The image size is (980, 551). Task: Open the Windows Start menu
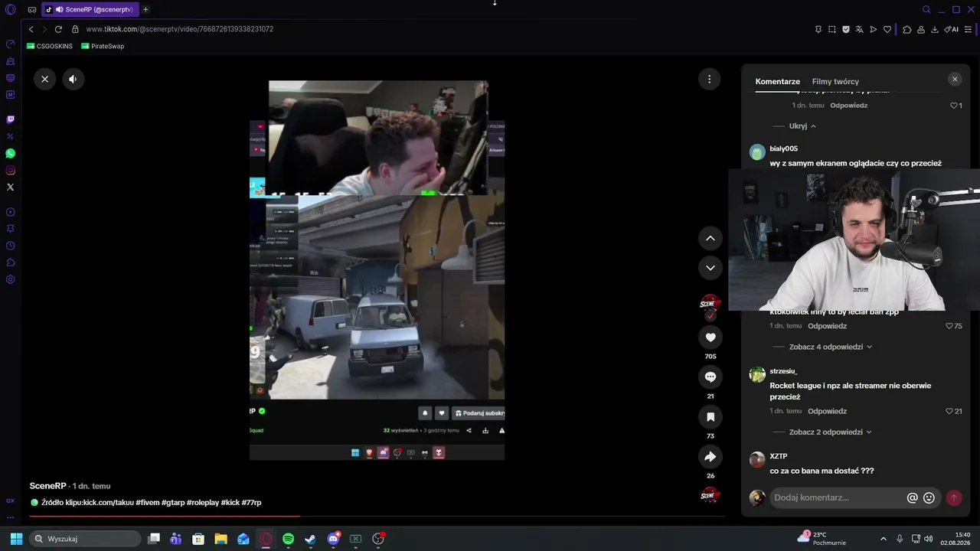point(16,539)
